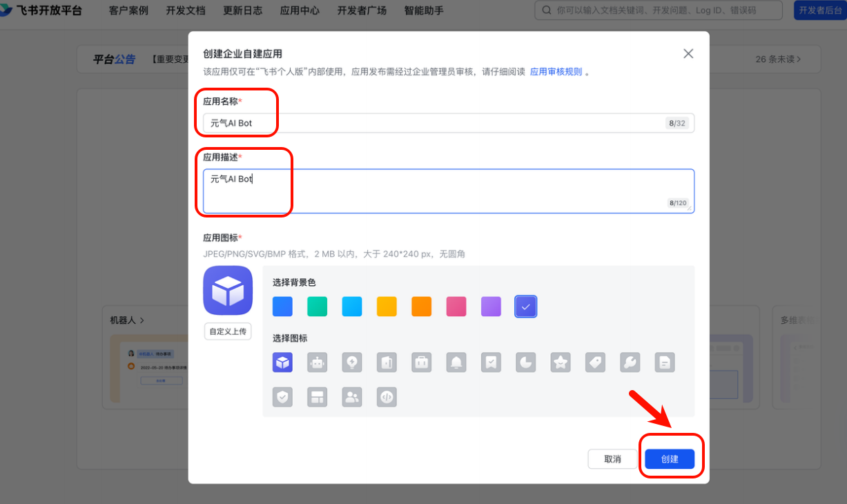Choose the pie chart icon

tap(525, 362)
